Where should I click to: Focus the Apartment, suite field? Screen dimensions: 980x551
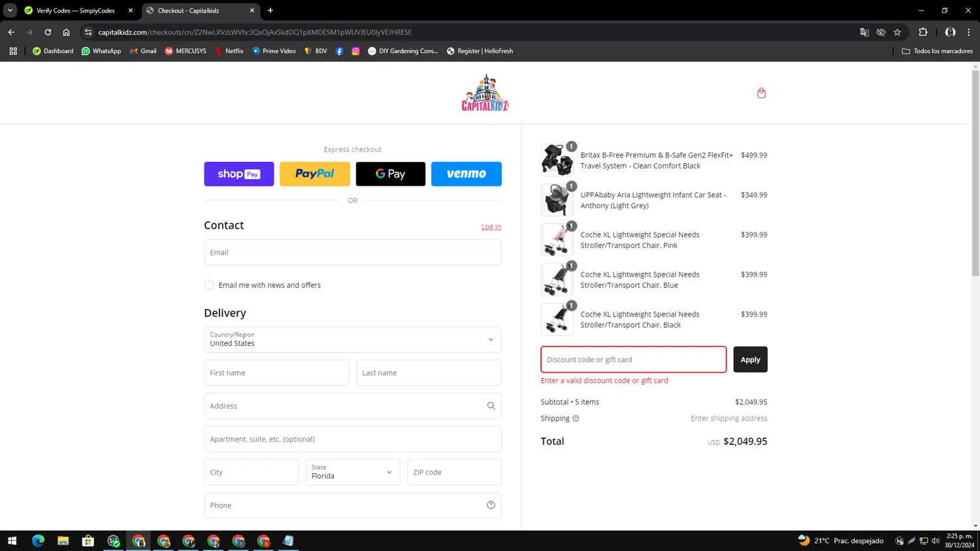pyautogui.click(x=353, y=439)
